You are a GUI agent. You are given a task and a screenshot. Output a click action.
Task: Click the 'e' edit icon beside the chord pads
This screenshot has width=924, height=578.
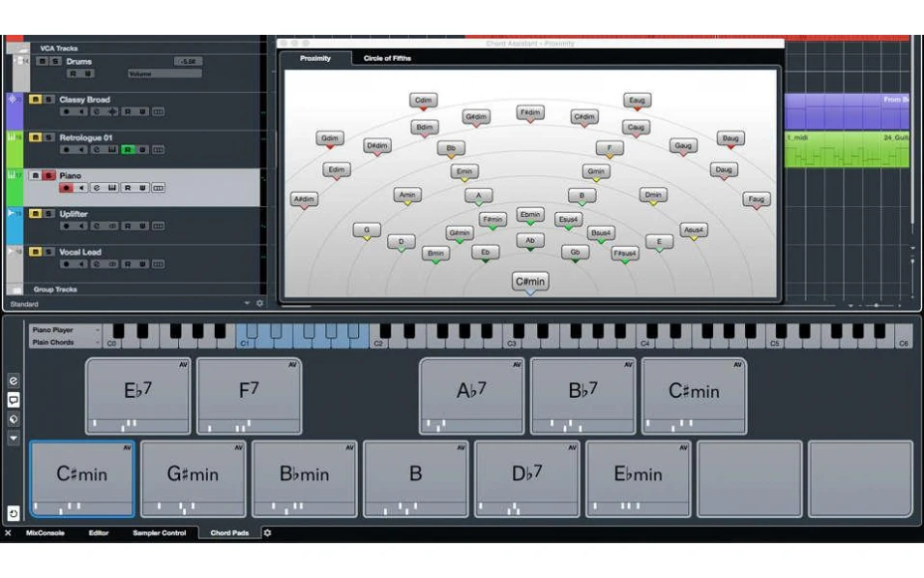coord(13,380)
